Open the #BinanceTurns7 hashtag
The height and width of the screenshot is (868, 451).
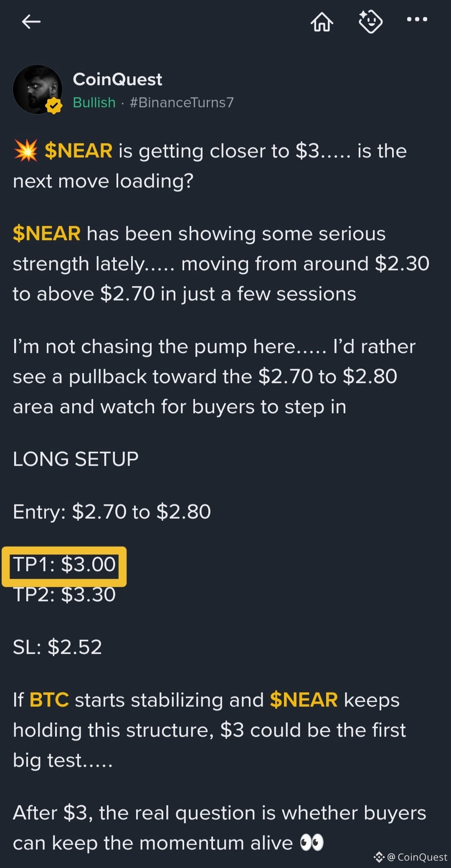pos(182,102)
